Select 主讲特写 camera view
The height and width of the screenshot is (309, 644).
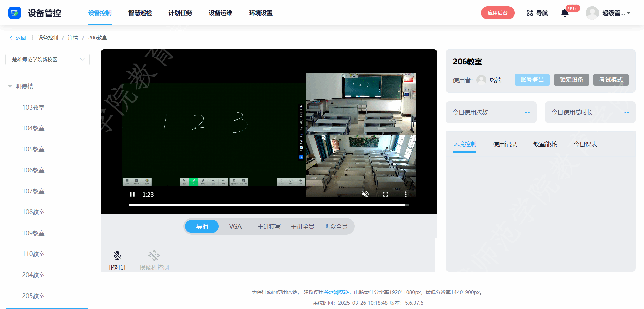tap(269, 227)
